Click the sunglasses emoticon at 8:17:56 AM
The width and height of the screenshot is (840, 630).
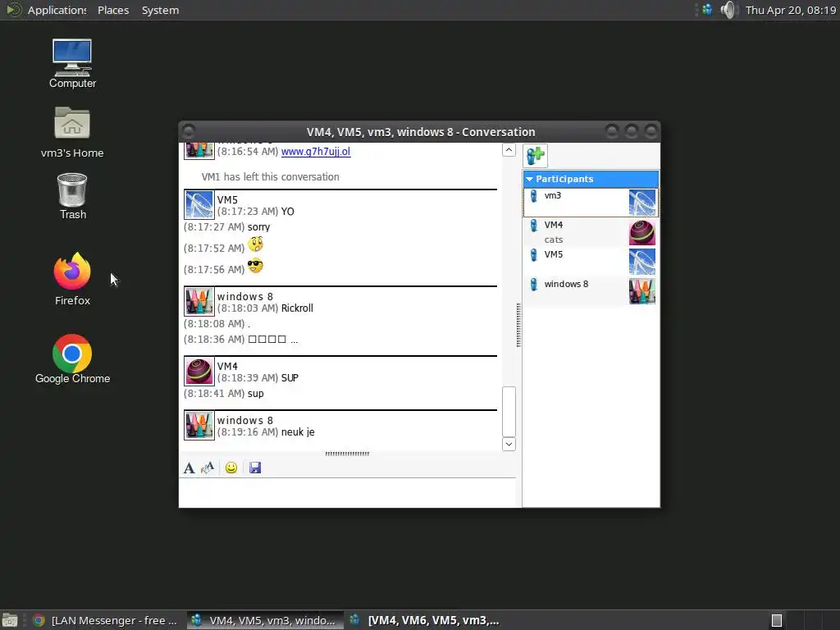point(256,266)
